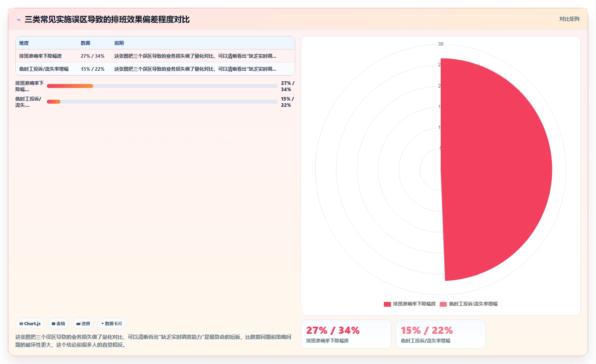Select the 排班准确率下降幅度 table row

(155, 56)
